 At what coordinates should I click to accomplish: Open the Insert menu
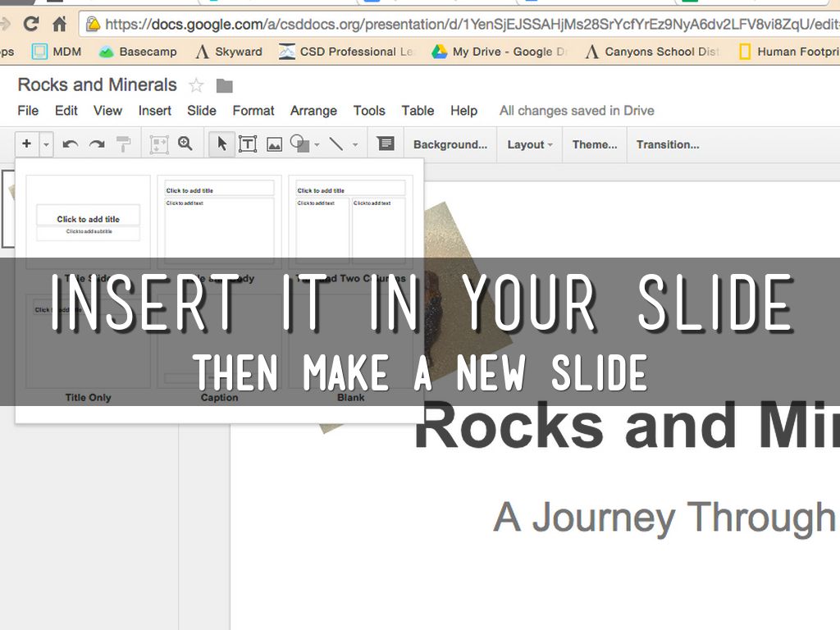click(154, 111)
